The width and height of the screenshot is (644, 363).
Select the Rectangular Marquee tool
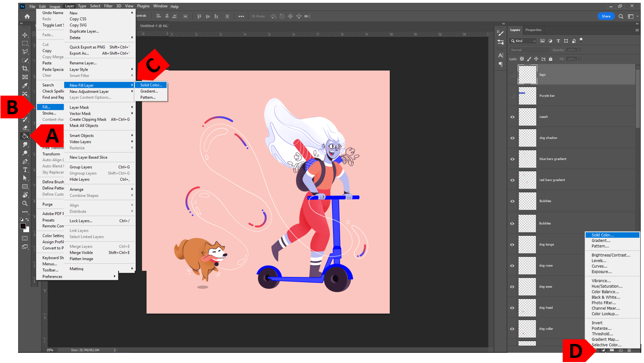[25, 43]
